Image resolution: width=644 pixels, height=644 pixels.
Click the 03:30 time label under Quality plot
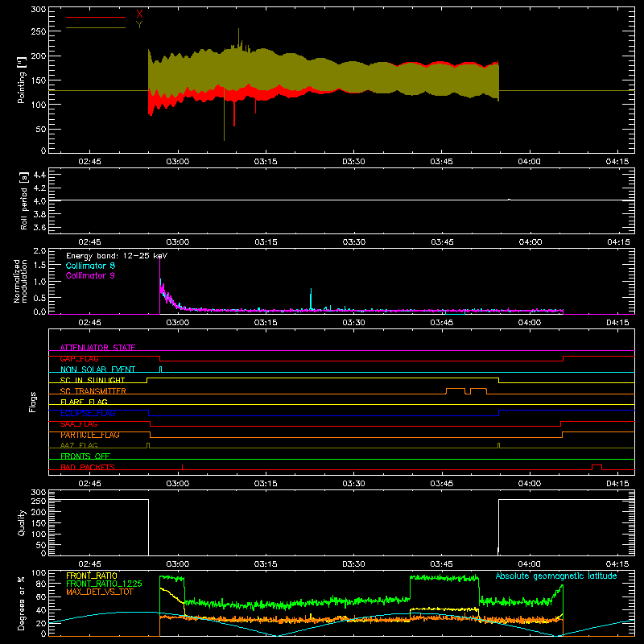tap(353, 564)
